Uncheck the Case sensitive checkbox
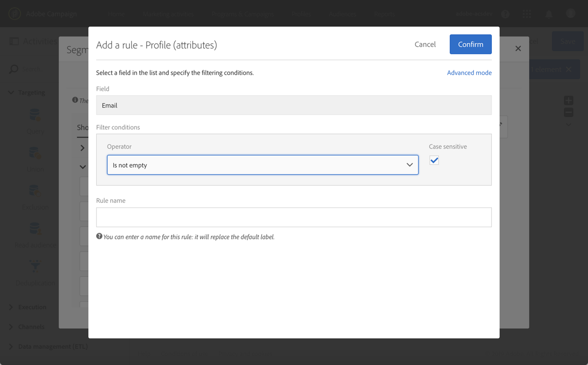 (434, 161)
